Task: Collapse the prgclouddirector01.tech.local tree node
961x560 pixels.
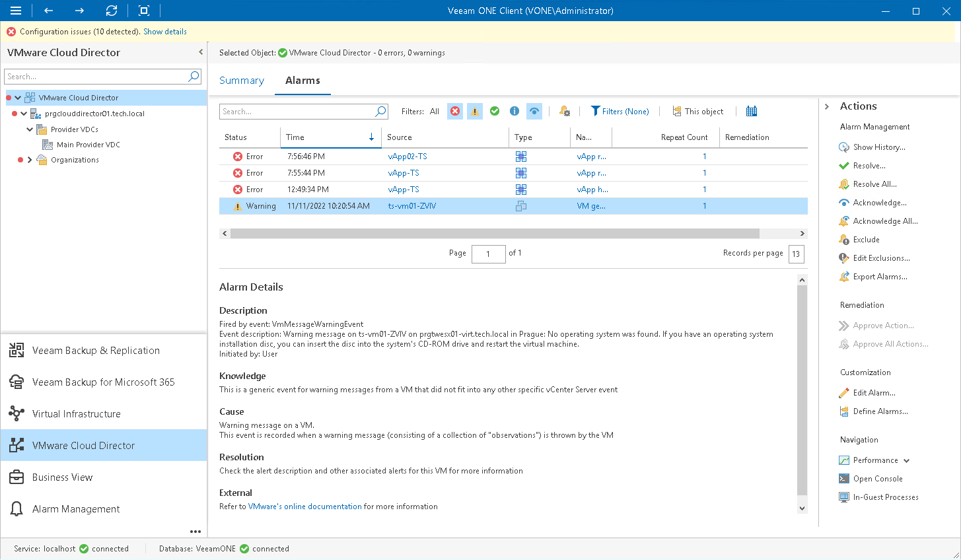Action: coord(22,113)
